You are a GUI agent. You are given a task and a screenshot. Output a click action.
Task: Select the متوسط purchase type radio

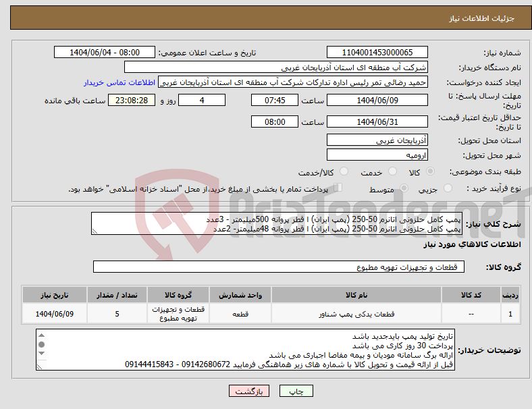click(404, 188)
